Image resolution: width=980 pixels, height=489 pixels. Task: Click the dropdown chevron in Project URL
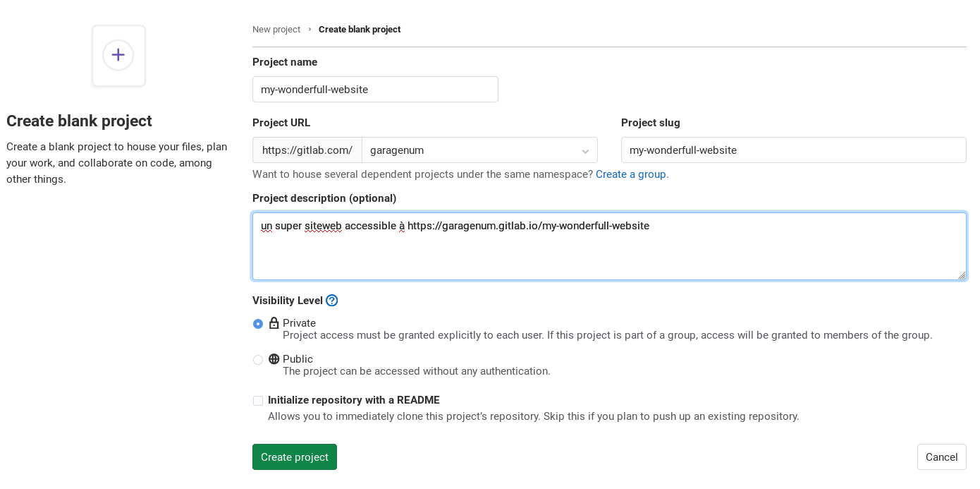click(x=585, y=151)
